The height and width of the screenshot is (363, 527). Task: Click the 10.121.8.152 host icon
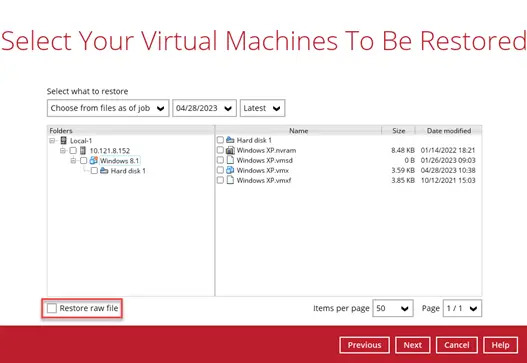pyautogui.click(x=83, y=150)
